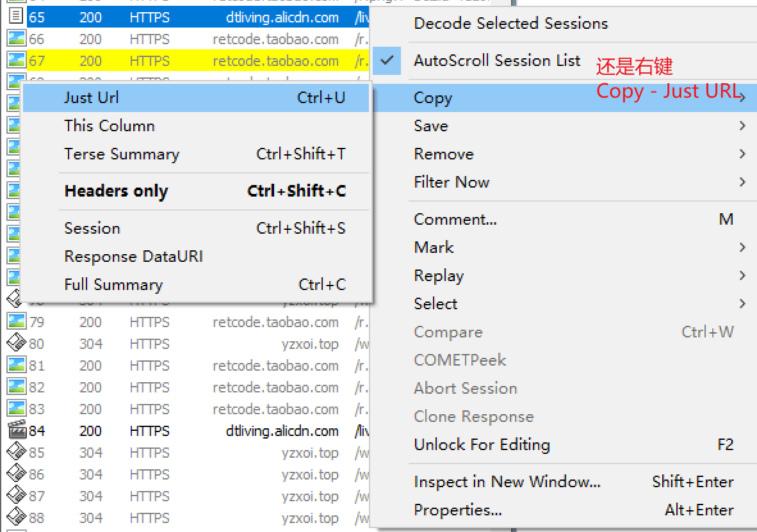Viewport: 757px width, 532px height.
Task: Click the video clapper icon of session 84
Action: (x=15, y=431)
